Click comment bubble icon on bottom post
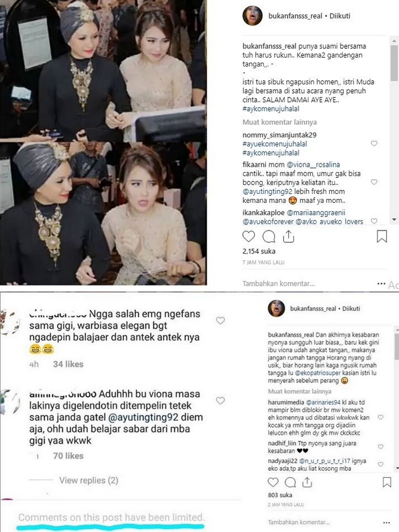 click(290, 482)
